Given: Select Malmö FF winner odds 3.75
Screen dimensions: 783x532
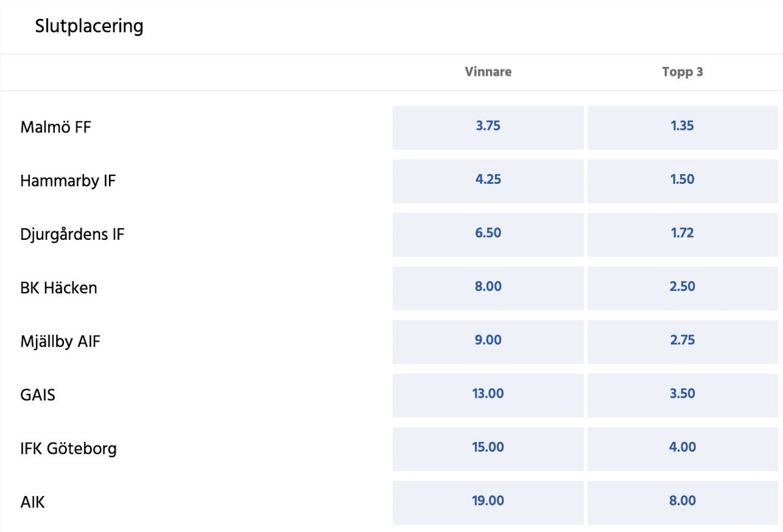Looking at the screenshot, I should [488, 128].
